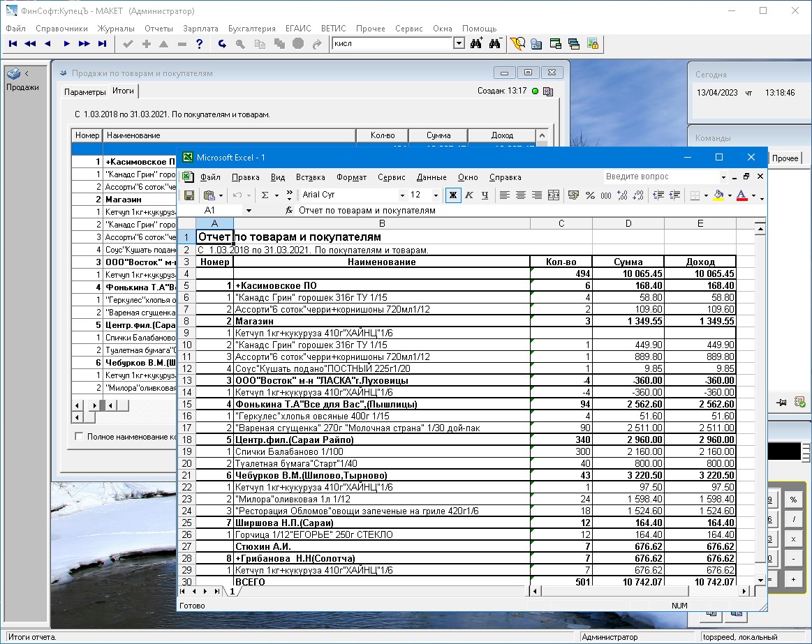
Task: Open the 'Бухгалтерия' main menu
Action: point(251,29)
